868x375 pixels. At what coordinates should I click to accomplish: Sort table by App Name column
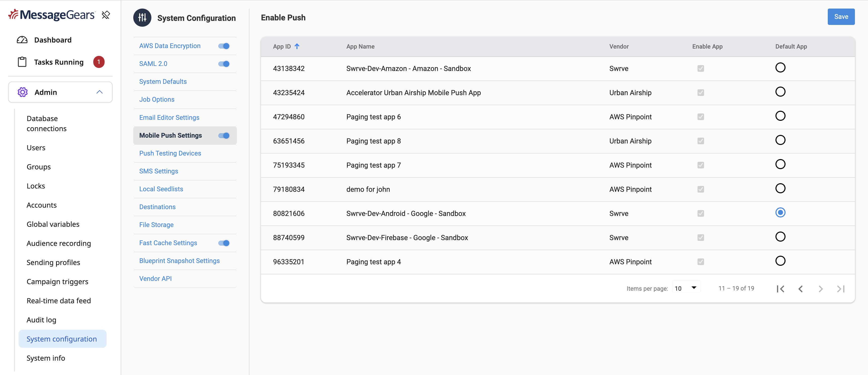(360, 47)
